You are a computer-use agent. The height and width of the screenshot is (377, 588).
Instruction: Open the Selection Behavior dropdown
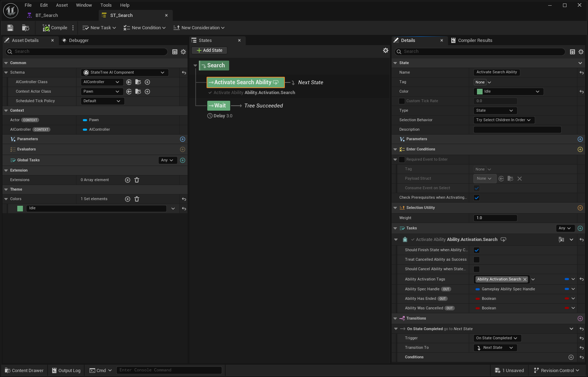click(504, 120)
